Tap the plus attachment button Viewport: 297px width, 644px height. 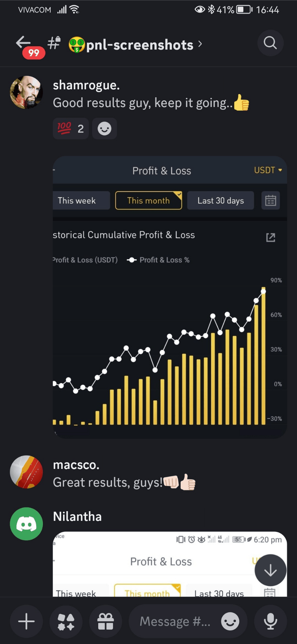[x=26, y=622]
